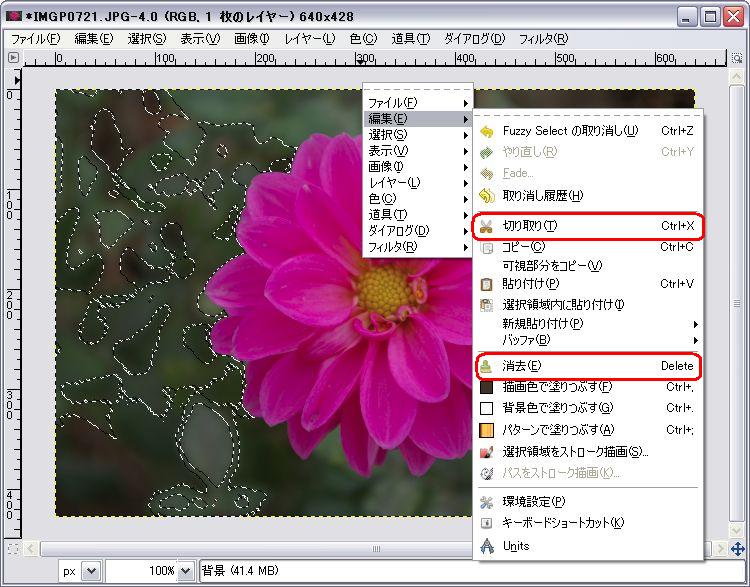The width and height of the screenshot is (750, 587).
Task: Open the 道具(T) menu in the menu bar
Action: click(x=410, y=39)
